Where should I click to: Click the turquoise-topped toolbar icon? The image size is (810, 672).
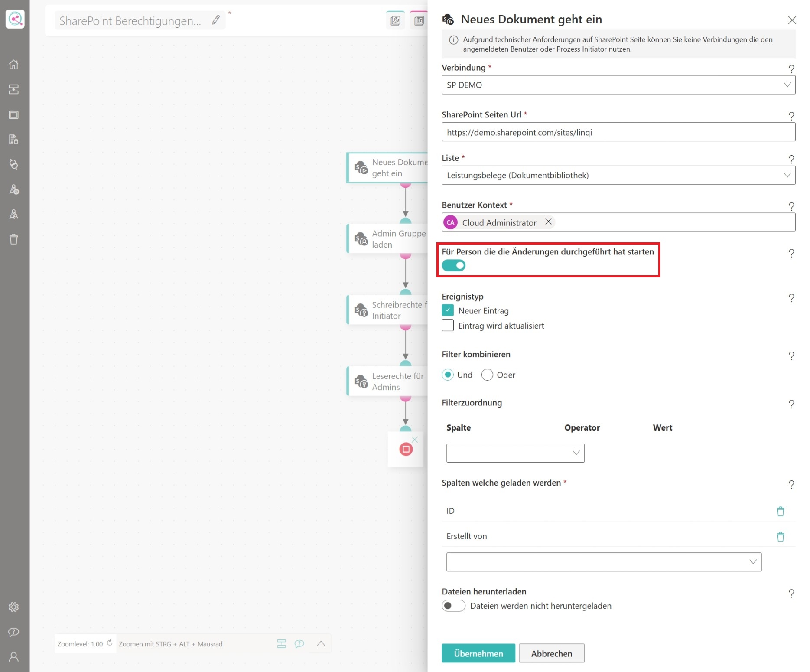[x=395, y=20]
